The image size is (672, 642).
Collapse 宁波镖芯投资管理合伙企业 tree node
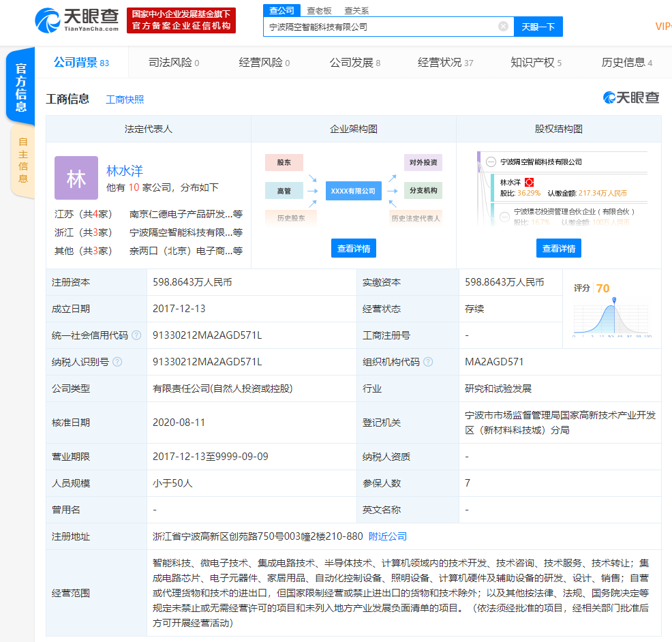pos(505,217)
